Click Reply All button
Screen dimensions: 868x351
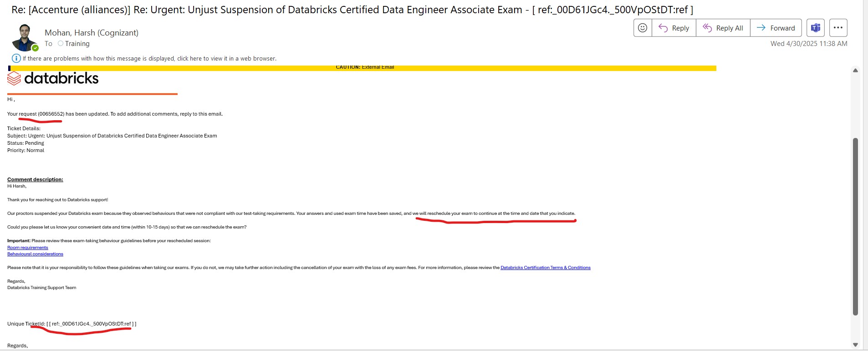tap(723, 28)
